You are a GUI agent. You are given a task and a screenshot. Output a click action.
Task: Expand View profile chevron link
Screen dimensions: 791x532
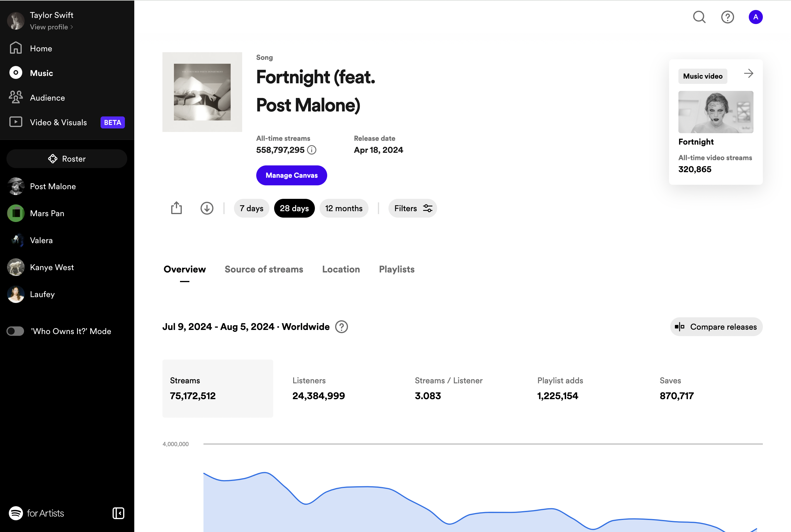pyautogui.click(x=52, y=27)
